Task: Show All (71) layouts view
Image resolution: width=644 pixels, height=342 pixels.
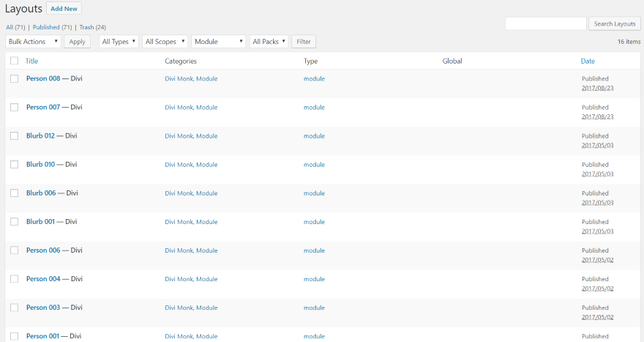Action: coord(15,27)
